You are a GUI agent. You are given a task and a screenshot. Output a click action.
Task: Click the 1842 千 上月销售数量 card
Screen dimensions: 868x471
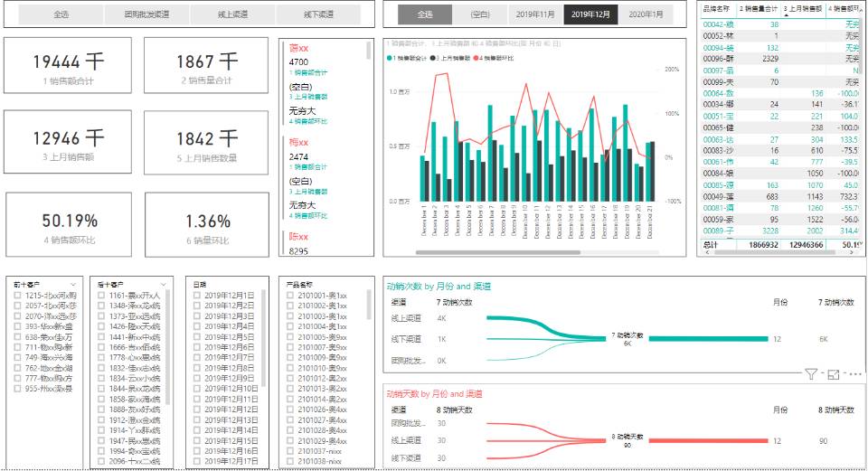(x=206, y=142)
